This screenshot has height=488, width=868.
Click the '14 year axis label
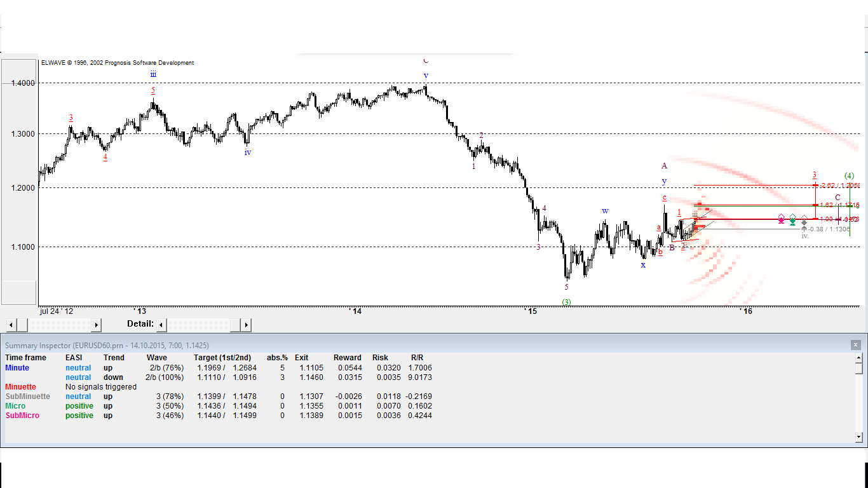pos(355,311)
